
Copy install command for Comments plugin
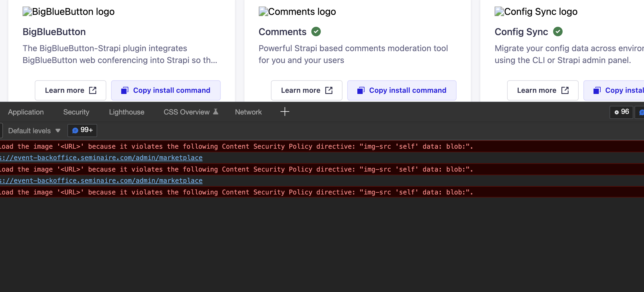(402, 90)
